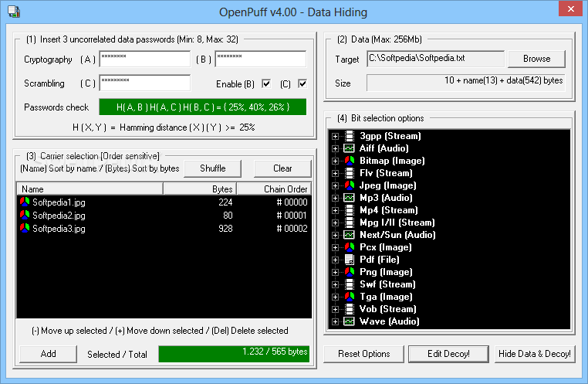Clear the carrier list

click(282, 168)
